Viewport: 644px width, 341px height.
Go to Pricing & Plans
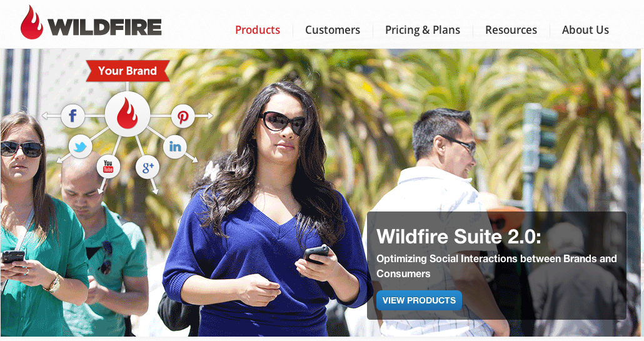[x=423, y=30]
